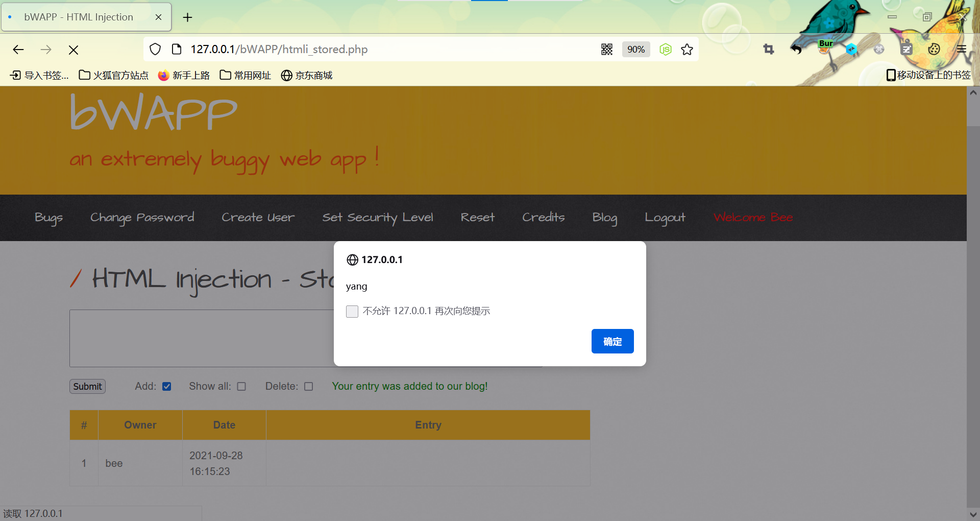Open the shield tracking protection icon
The width and height of the screenshot is (980, 521).
point(155,49)
